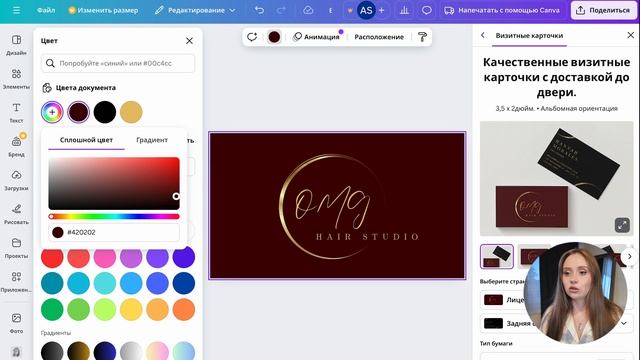Image resolution: width=640 pixels, height=360 pixels.
Task: Select the teal default color swatch
Action: (x=52, y=283)
